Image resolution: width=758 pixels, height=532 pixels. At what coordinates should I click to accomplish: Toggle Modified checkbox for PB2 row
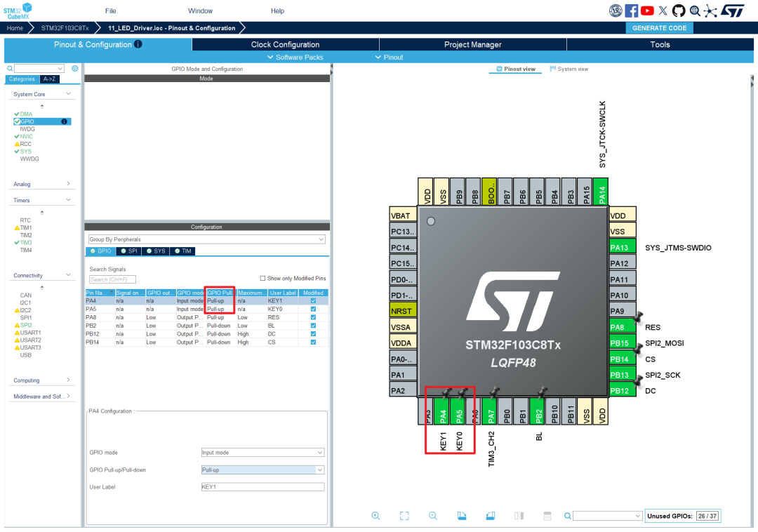tap(313, 326)
